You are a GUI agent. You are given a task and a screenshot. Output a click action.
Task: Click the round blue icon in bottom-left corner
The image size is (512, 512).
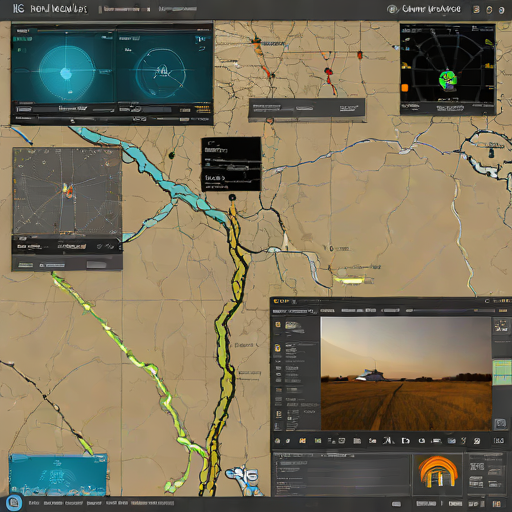[x=14, y=502]
